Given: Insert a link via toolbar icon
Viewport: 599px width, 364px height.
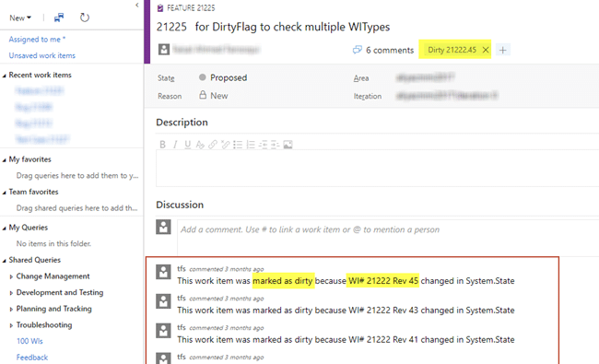Looking at the screenshot, I should coord(213,145).
